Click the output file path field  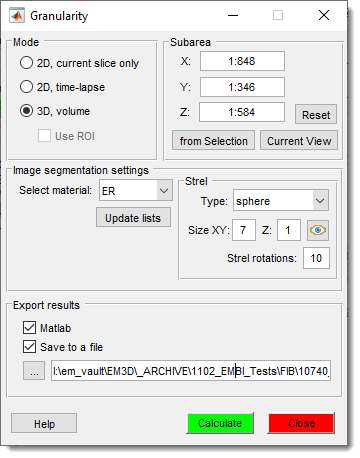[x=191, y=370]
